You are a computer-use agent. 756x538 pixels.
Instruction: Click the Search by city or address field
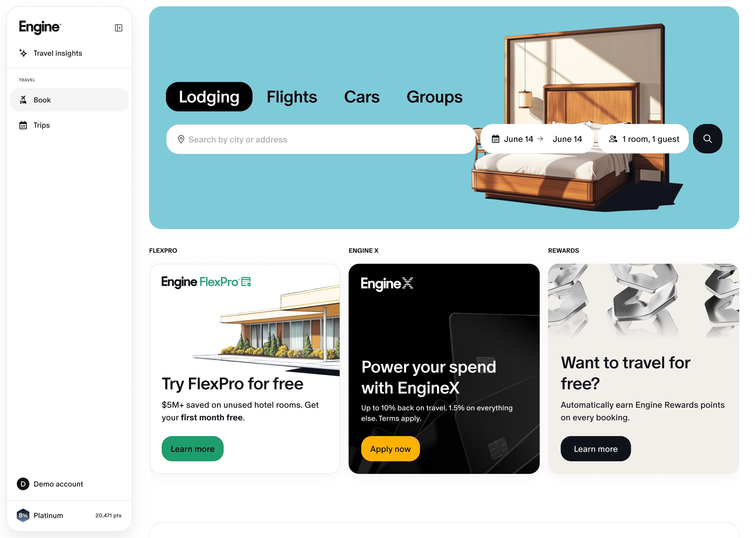321,139
